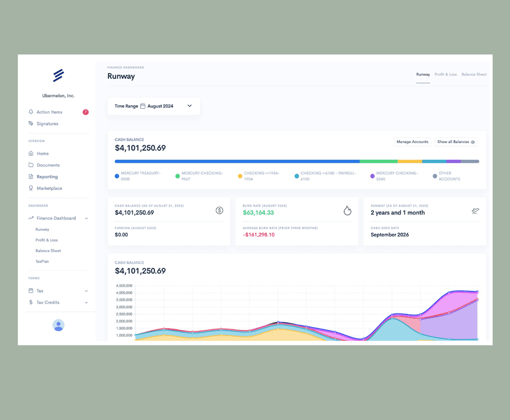
Task: Select the Signatures pen icon
Action: coord(30,123)
